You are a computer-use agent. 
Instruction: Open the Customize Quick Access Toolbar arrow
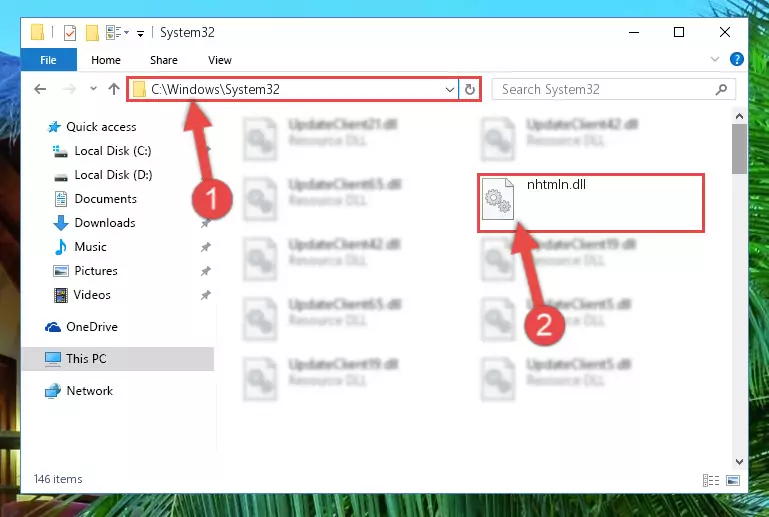click(x=140, y=33)
